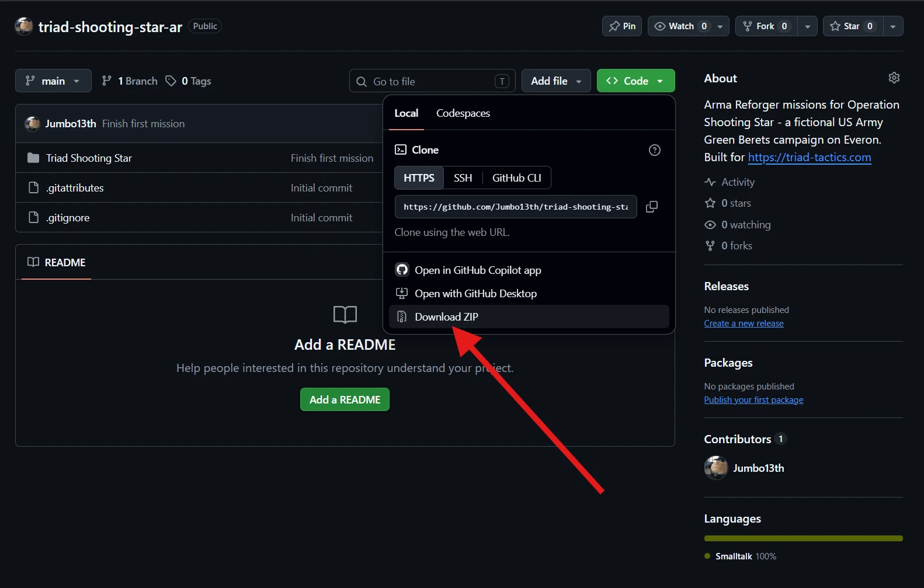Click the repository owner avatar beside triad-shooting-star-ar
This screenshot has width=924, height=588.
tap(24, 26)
